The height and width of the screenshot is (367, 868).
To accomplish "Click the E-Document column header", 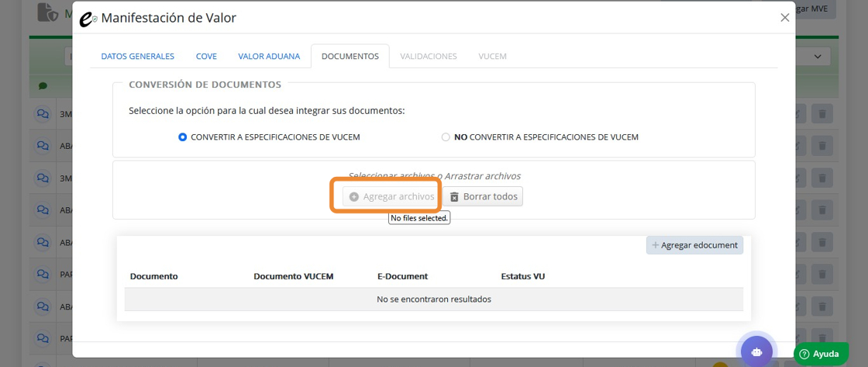I will 402,276.
